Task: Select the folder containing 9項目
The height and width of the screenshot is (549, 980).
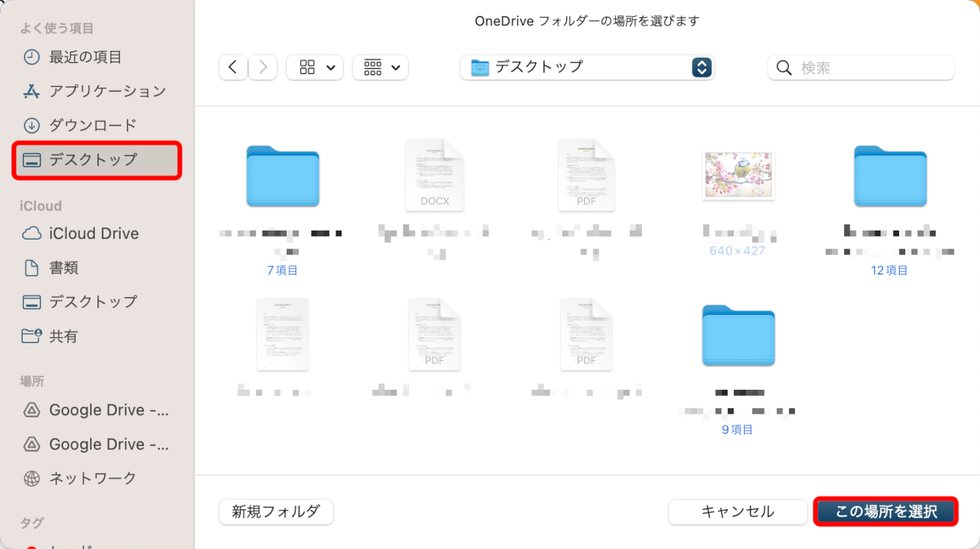Action: tap(739, 335)
